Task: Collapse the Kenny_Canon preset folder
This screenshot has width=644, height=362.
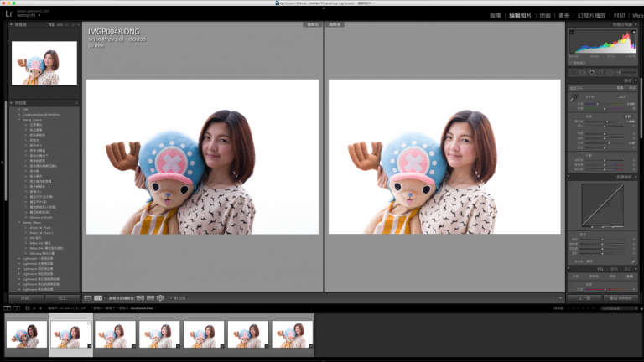Action: (x=18, y=119)
